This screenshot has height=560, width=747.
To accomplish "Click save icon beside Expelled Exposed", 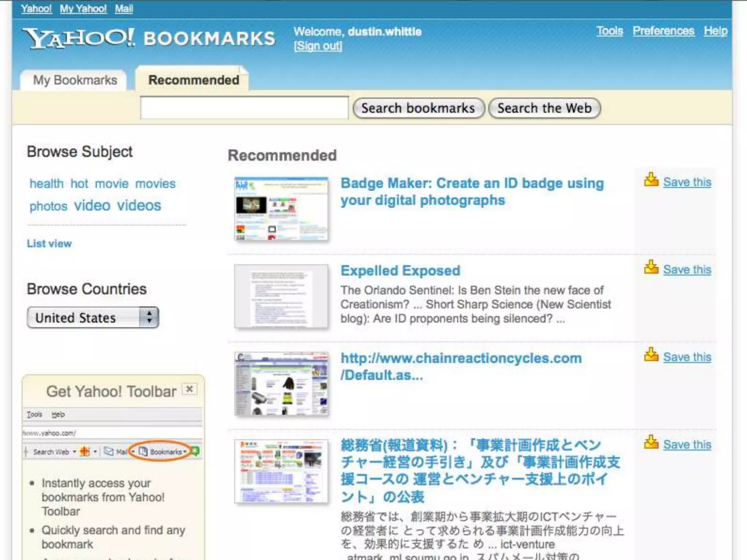I will click(651, 267).
